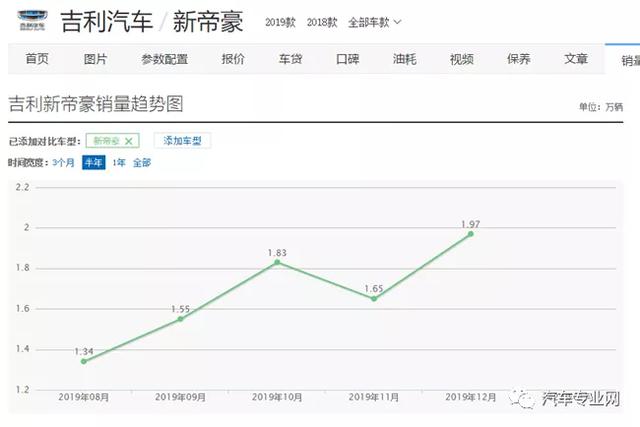
Task: Open the 车贷 tab
Action: [x=290, y=59]
